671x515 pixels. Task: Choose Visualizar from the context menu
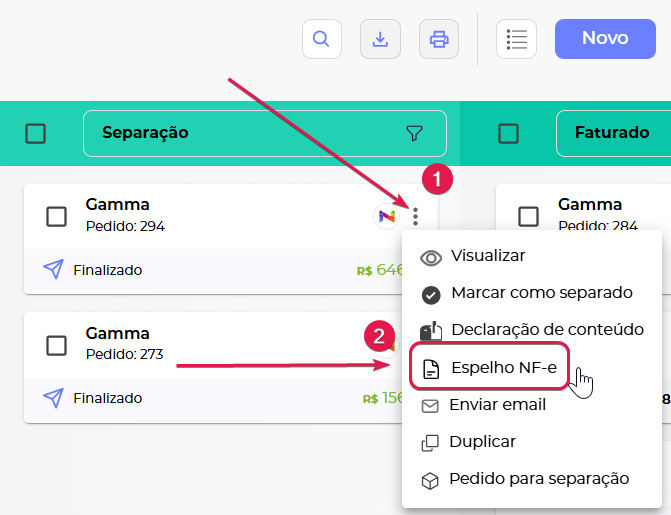point(487,256)
